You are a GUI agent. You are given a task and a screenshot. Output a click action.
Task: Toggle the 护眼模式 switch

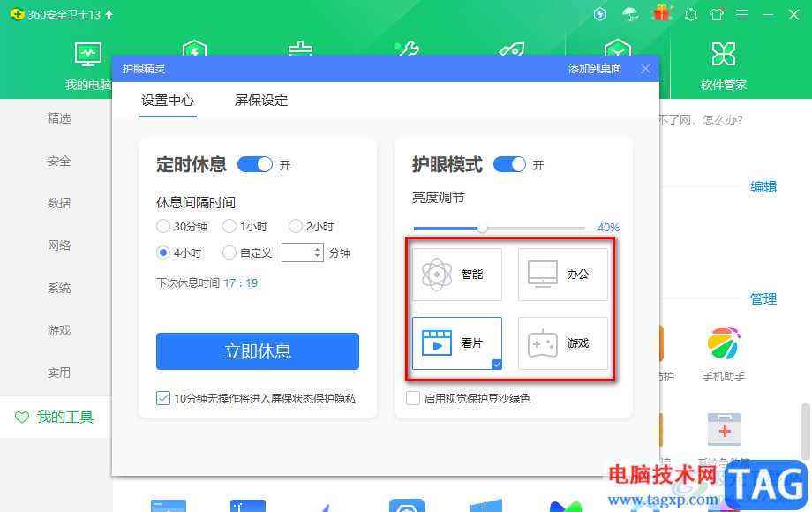(x=509, y=164)
